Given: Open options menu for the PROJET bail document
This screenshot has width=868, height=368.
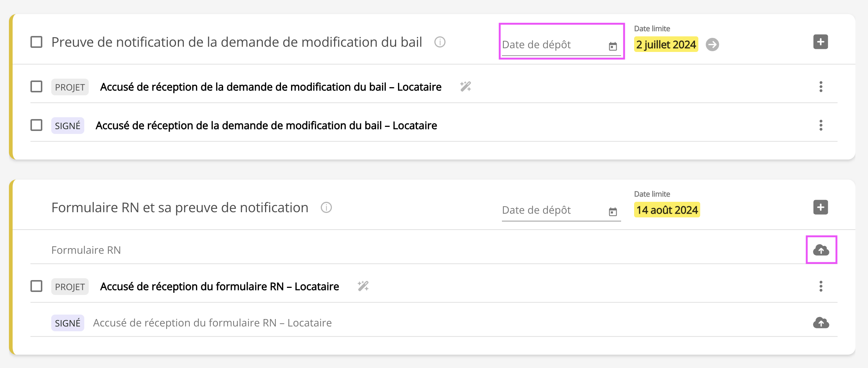Looking at the screenshot, I should coord(821,87).
